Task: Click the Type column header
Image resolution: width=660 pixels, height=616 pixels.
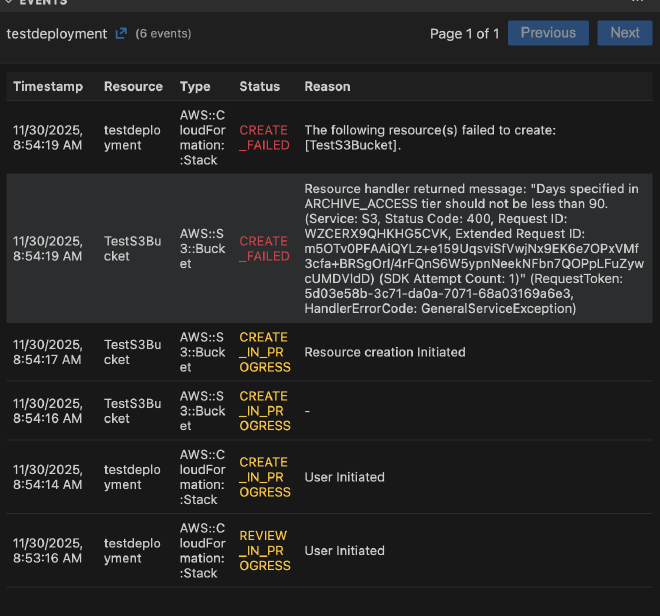Action: [195, 87]
